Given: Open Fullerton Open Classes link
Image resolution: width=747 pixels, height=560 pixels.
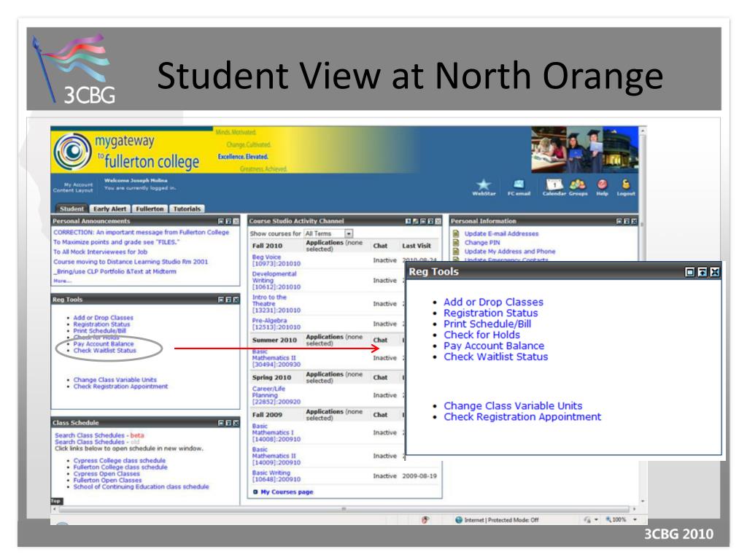Looking at the screenshot, I should pos(108,480).
